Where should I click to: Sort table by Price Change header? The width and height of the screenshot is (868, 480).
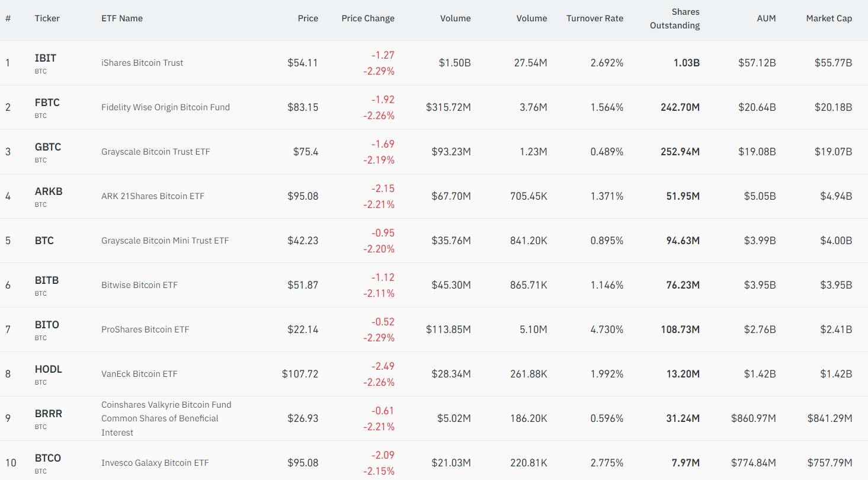368,18
